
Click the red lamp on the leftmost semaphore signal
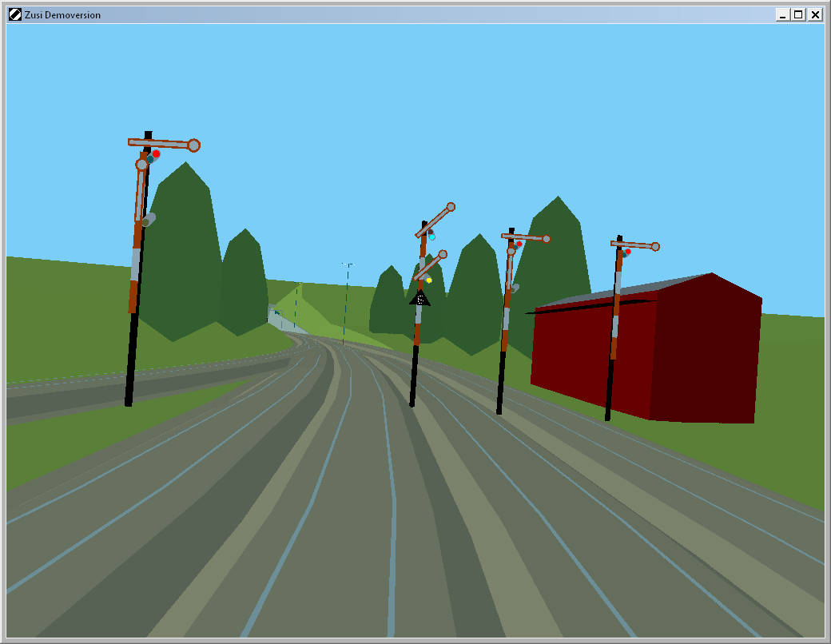coord(156,153)
